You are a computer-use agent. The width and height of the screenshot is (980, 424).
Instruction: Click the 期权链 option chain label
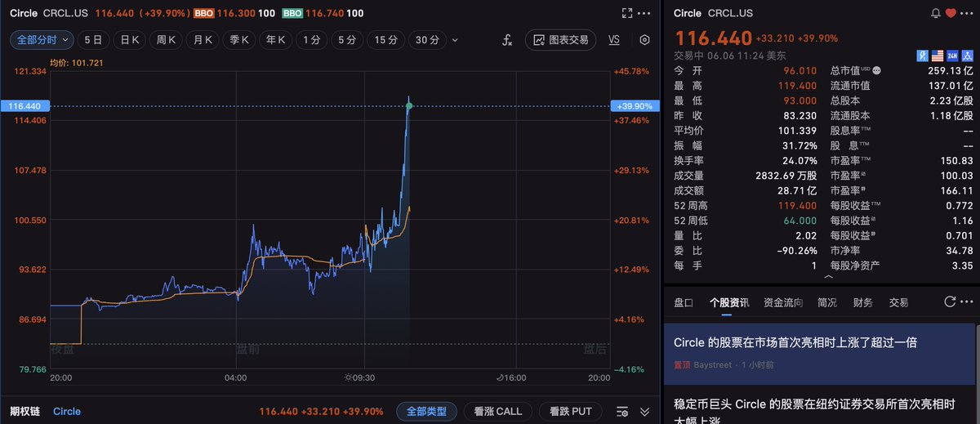coord(25,411)
